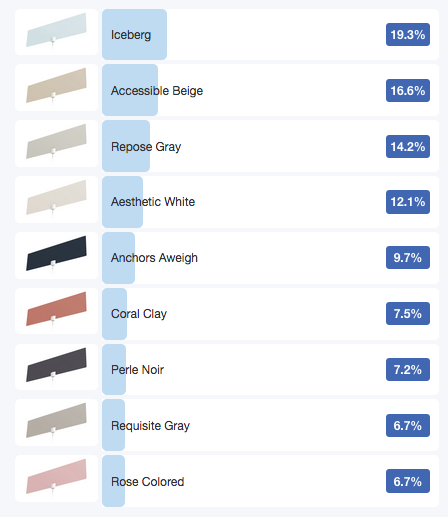Click the Iceberg paint swatch thumbnail

click(56, 32)
